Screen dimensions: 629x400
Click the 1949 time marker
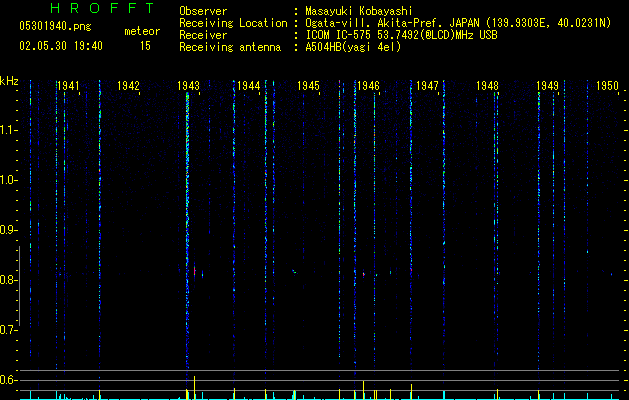click(x=547, y=86)
